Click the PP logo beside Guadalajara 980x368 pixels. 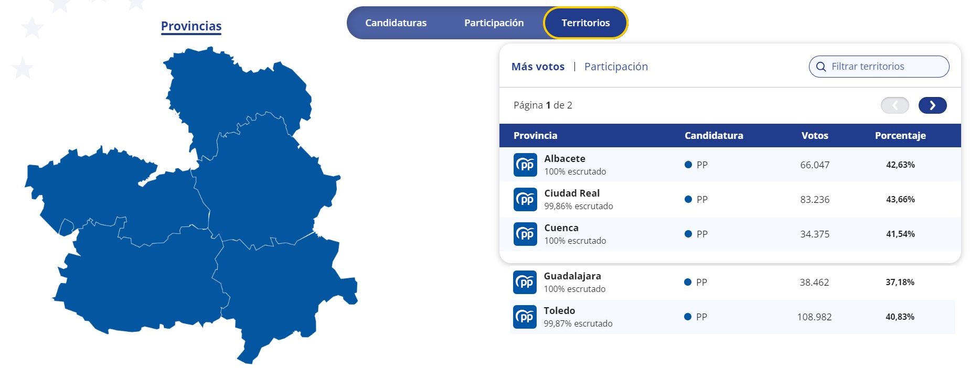coord(525,283)
